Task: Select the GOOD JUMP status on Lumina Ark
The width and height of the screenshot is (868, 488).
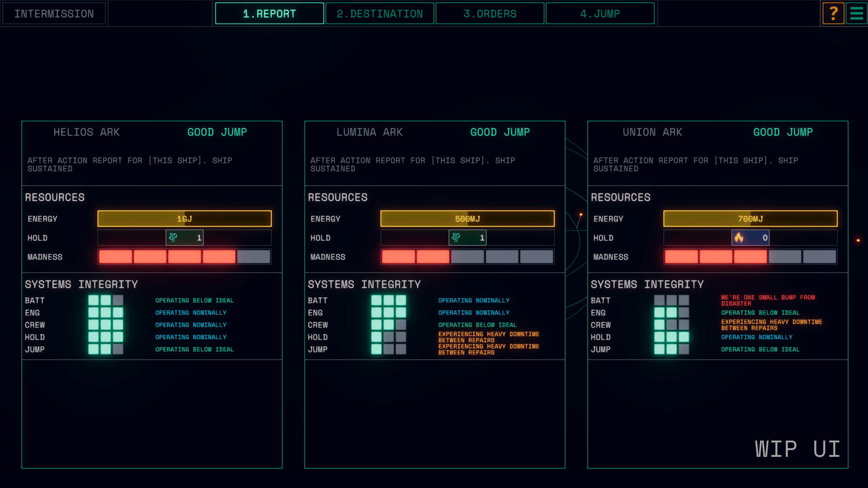Action: (x=500, y=132)
